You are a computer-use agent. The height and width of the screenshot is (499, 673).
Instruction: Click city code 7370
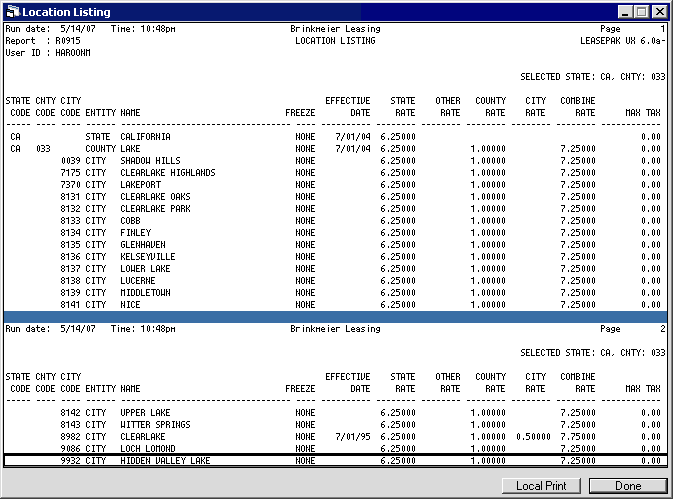(x=70, y=184)
